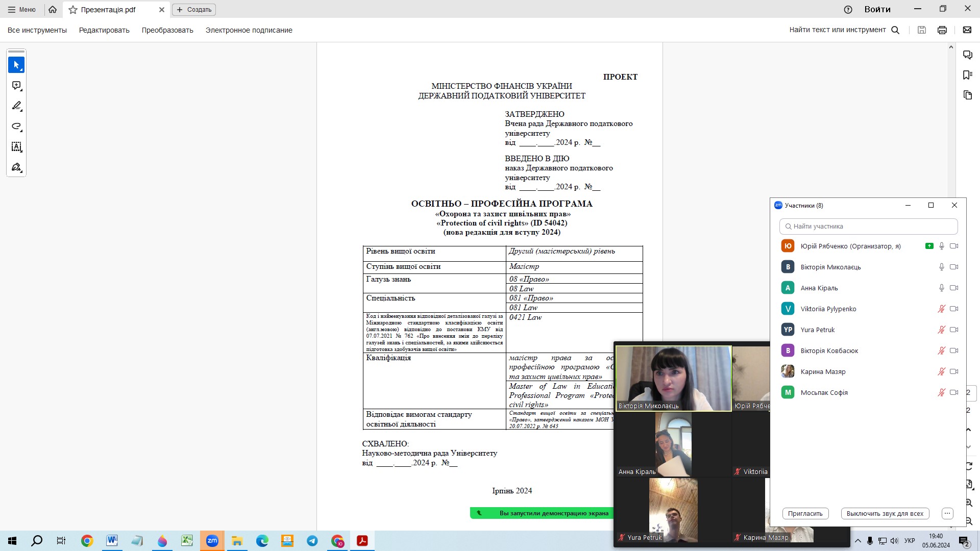Select Мосьпак Софія in participants list
This screenshot has height=551, width=980.
tap(868, 392)
